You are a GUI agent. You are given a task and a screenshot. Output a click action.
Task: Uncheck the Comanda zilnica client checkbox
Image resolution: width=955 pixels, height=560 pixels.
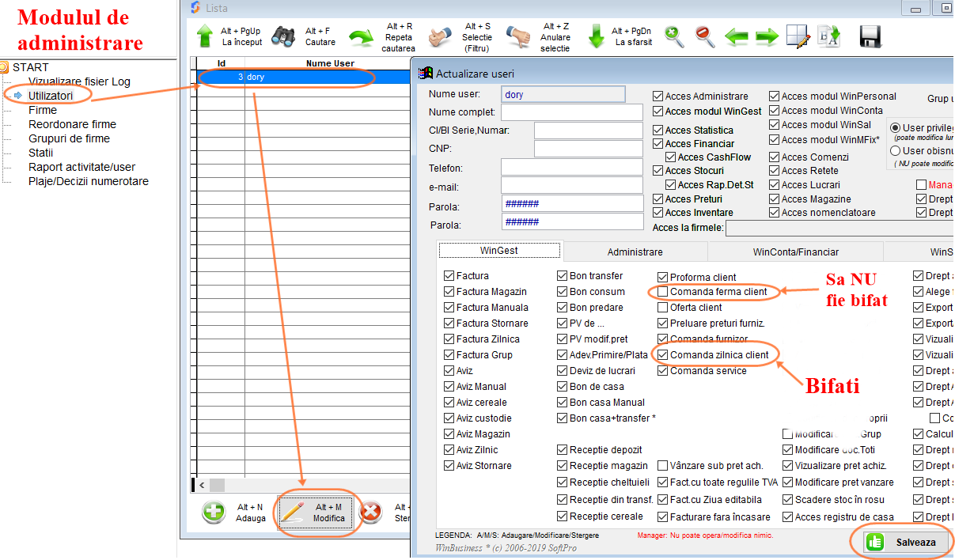[663, 355]
